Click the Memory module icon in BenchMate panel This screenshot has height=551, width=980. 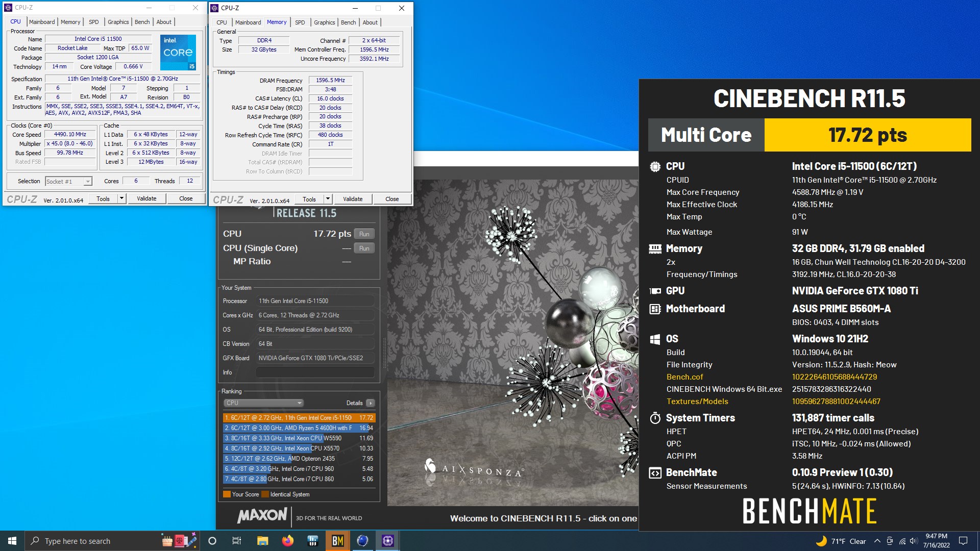pos(655,248)
